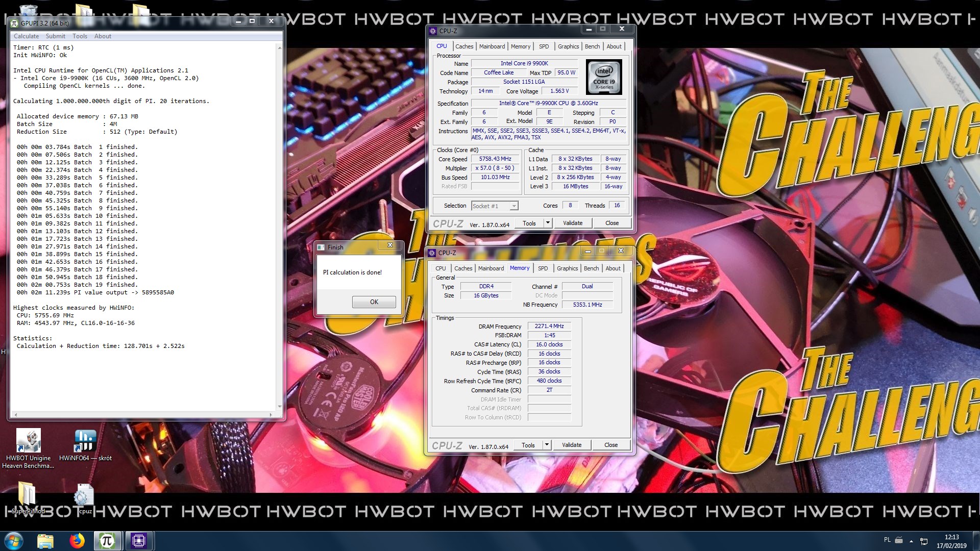
Task: Switch to About tab in top CPU-Z
Action: (x=614, y=46)
